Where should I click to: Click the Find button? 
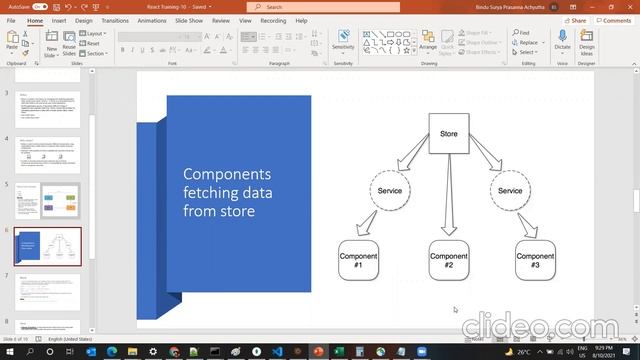point(521,33)
